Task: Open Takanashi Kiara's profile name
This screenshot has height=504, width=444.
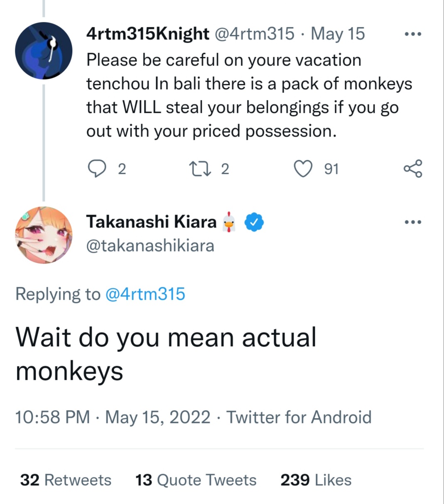Action: (x=151, y=222)
